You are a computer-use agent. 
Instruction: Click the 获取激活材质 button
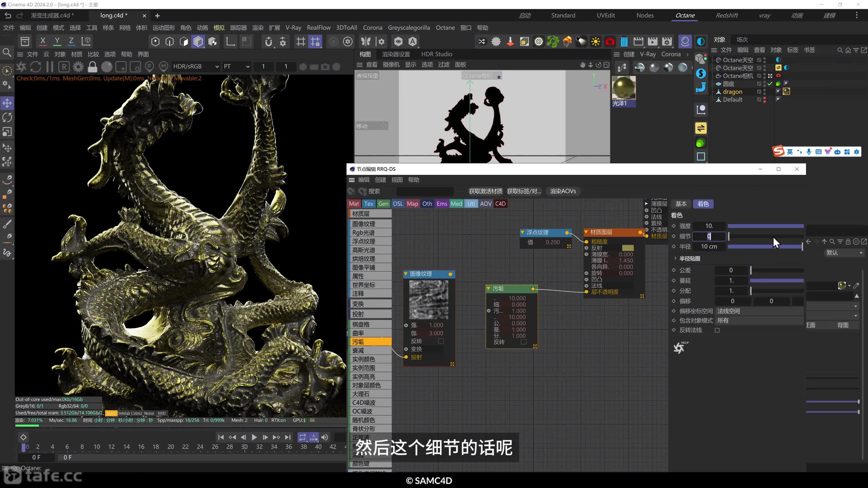click(486, 191)
